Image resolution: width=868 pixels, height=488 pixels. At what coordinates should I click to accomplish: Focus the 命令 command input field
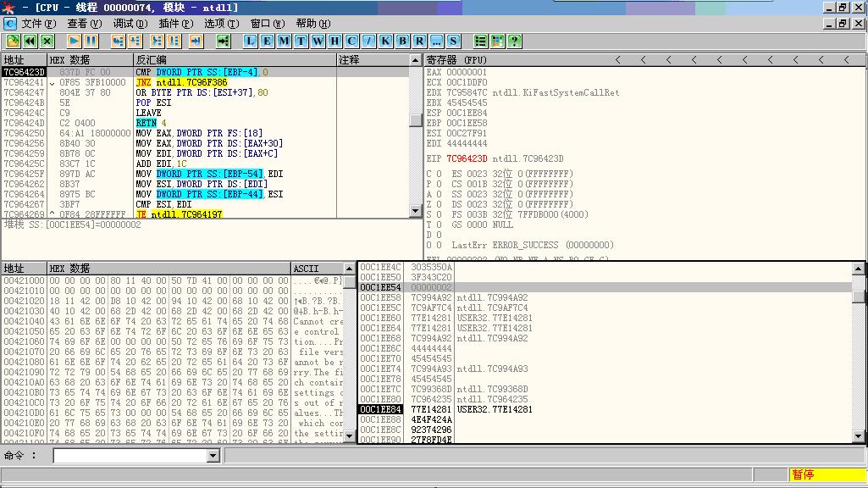click(130, 456)
